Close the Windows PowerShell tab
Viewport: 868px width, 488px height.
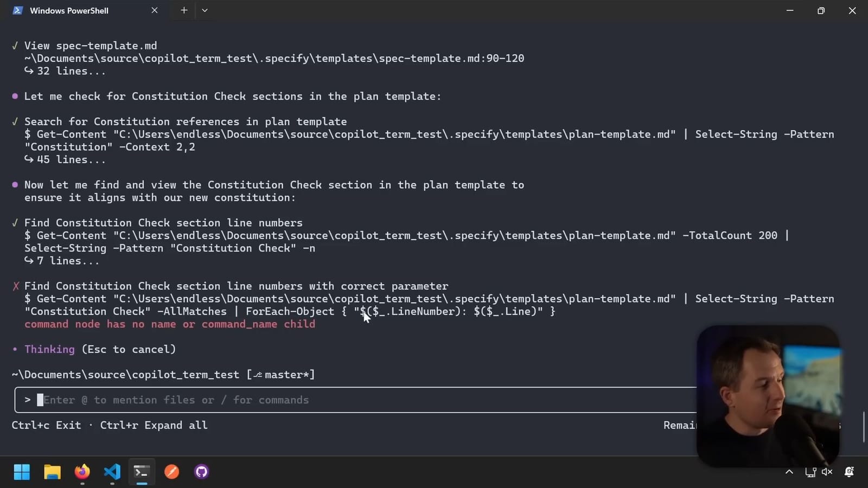point(155,10)
